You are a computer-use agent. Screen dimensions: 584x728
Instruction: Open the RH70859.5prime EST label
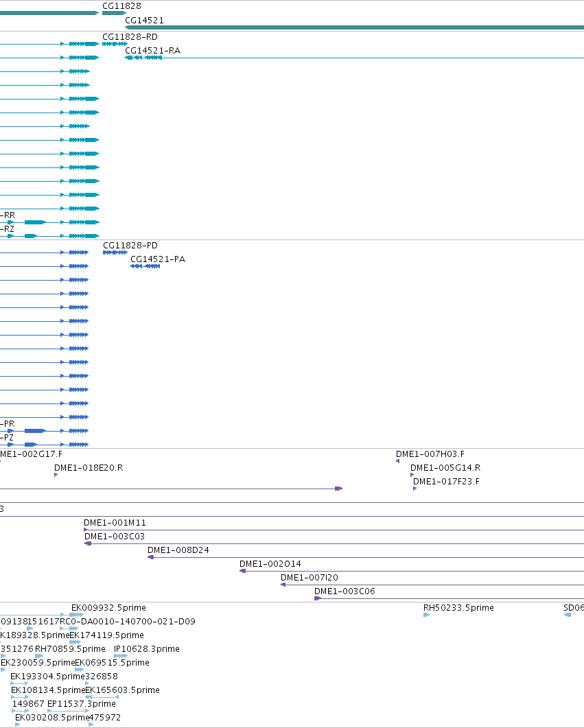pos(70,648)
